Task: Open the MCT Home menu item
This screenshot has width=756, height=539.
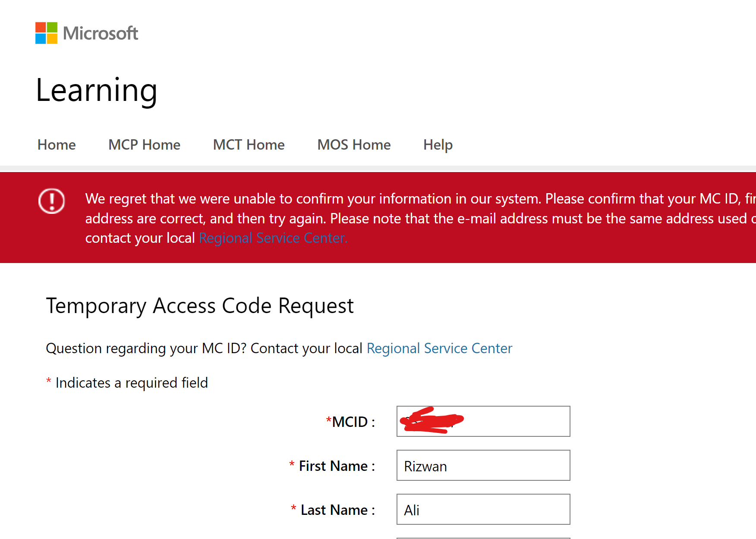Action: pos(249,145)
